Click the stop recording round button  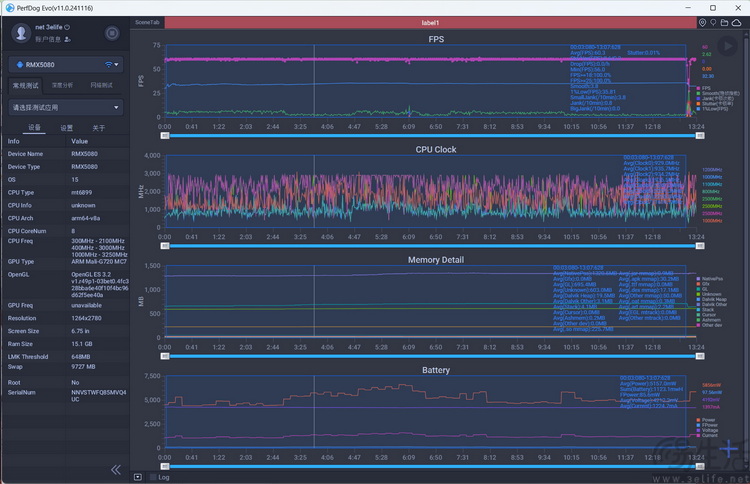coord(112,33)
